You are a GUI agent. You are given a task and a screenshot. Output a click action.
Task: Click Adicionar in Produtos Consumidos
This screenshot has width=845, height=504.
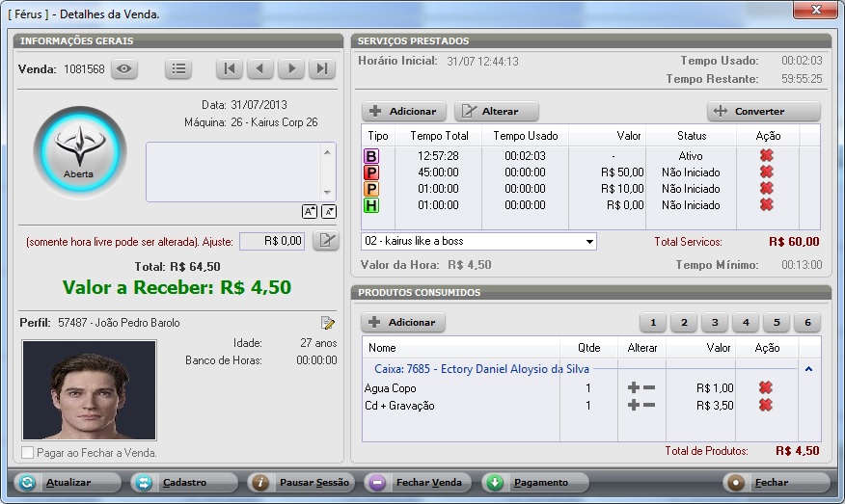(x=402, y=323)
